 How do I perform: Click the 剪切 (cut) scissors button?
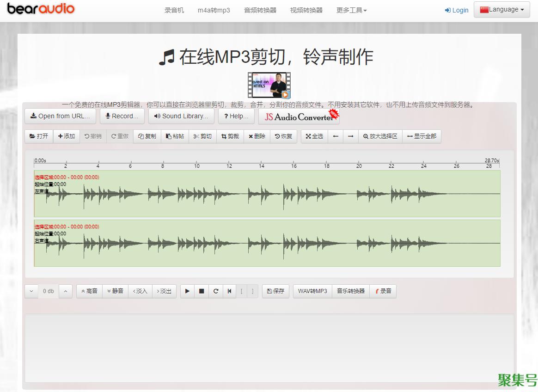pos(202,136)
